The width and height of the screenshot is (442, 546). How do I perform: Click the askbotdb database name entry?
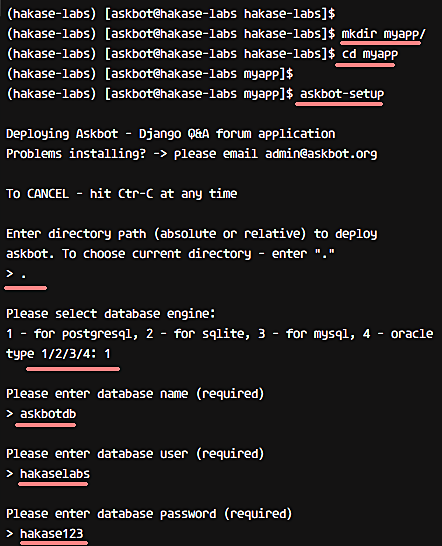coord(48,414)
